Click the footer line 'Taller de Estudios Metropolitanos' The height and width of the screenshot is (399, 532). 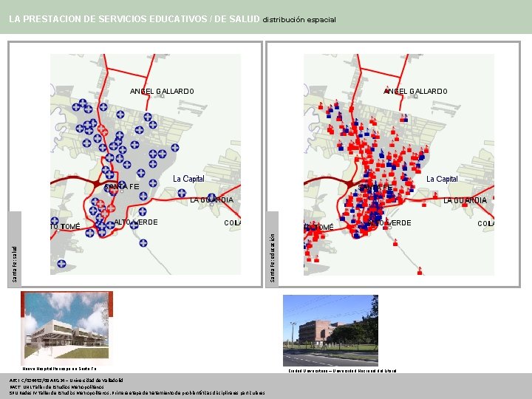click(x=57, y=386)
